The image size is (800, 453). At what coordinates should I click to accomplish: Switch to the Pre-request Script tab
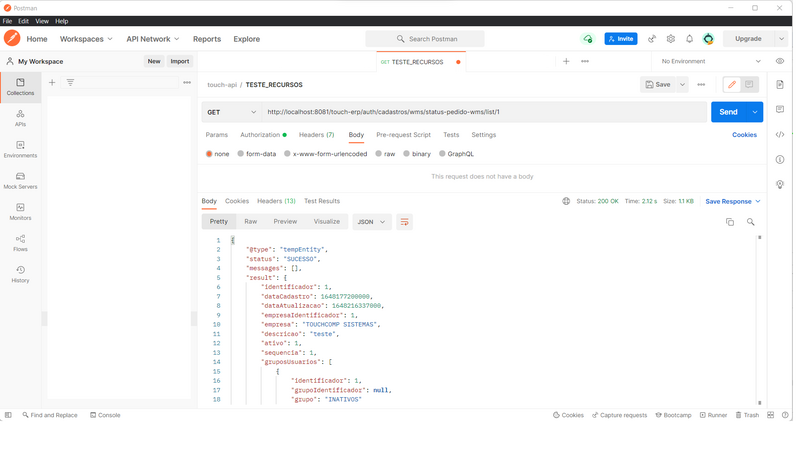click(x=403, y=134)
